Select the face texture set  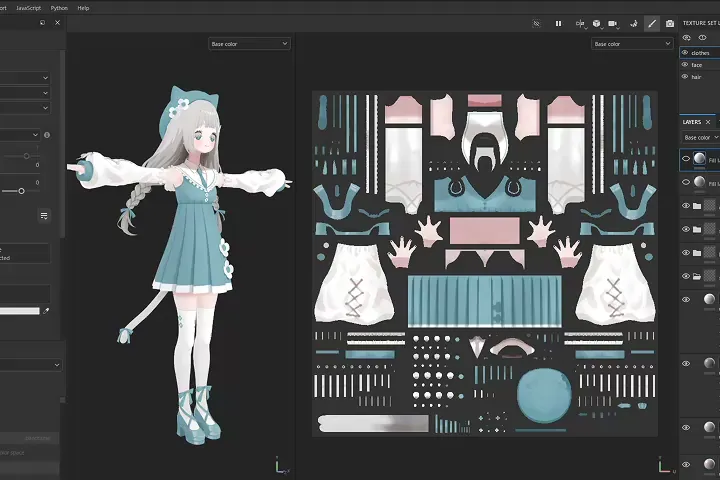(697, 64)
